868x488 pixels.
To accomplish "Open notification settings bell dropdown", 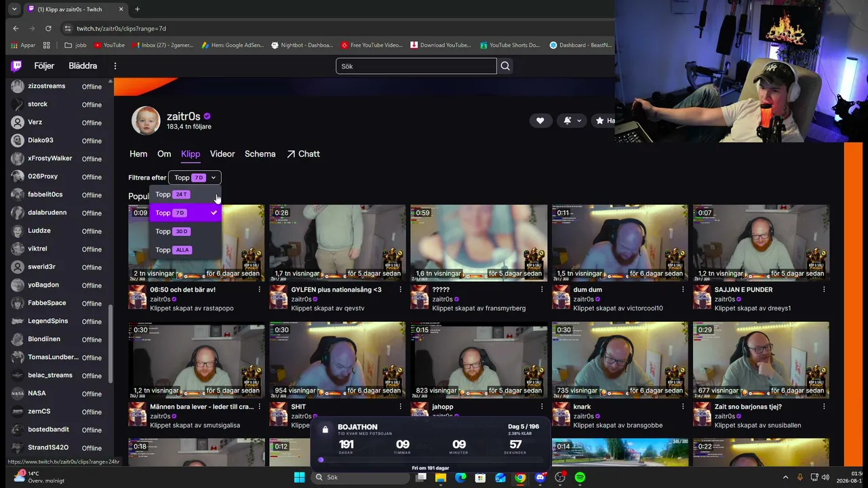I will pos(572,121).
